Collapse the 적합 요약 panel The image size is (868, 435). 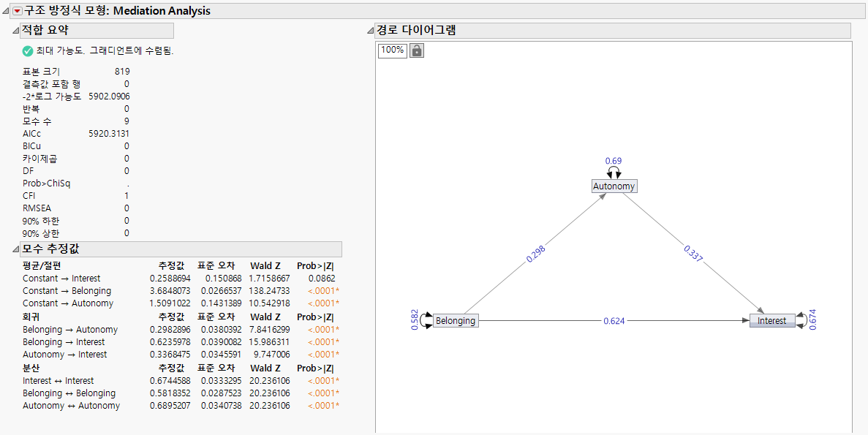[16, 31]
